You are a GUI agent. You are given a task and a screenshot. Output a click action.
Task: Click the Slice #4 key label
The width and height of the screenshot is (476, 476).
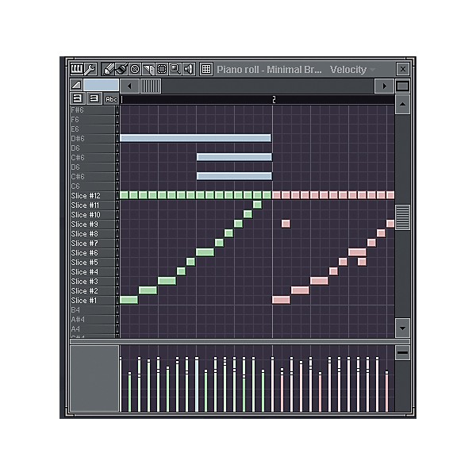(x=84, y=271)
